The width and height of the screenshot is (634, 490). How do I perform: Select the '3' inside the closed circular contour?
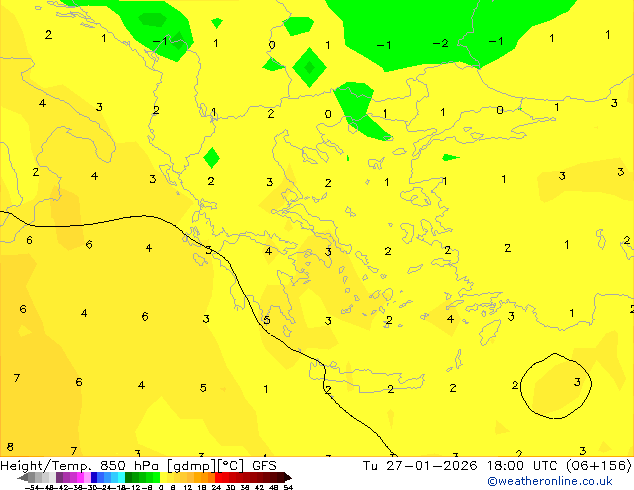(577, 382)
